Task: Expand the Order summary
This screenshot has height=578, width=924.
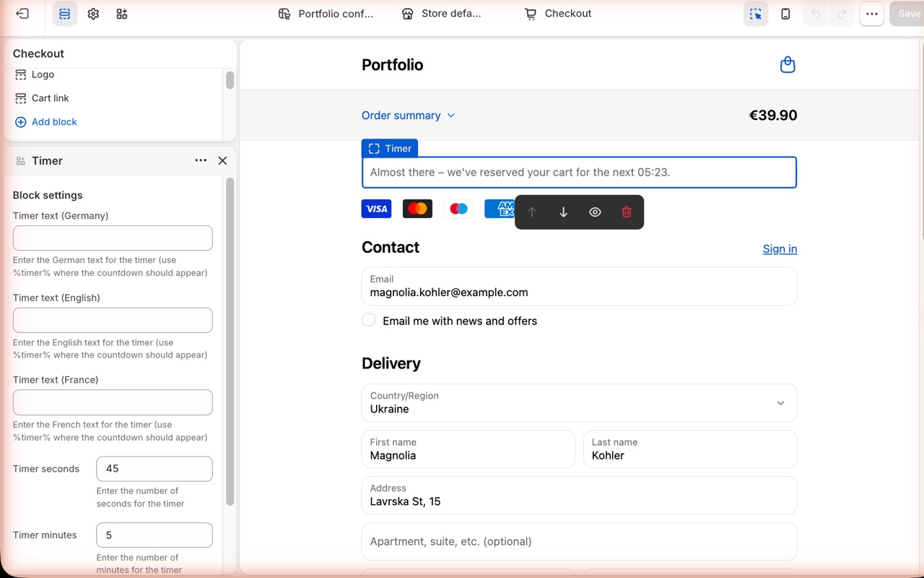Action: point(409,116)
